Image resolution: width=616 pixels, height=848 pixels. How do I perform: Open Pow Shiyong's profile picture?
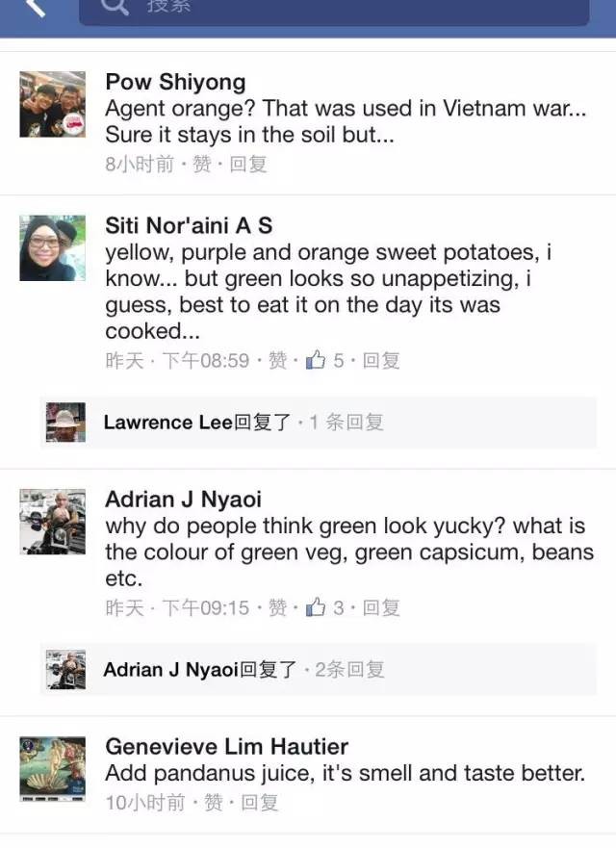click(x=53, y=104)
